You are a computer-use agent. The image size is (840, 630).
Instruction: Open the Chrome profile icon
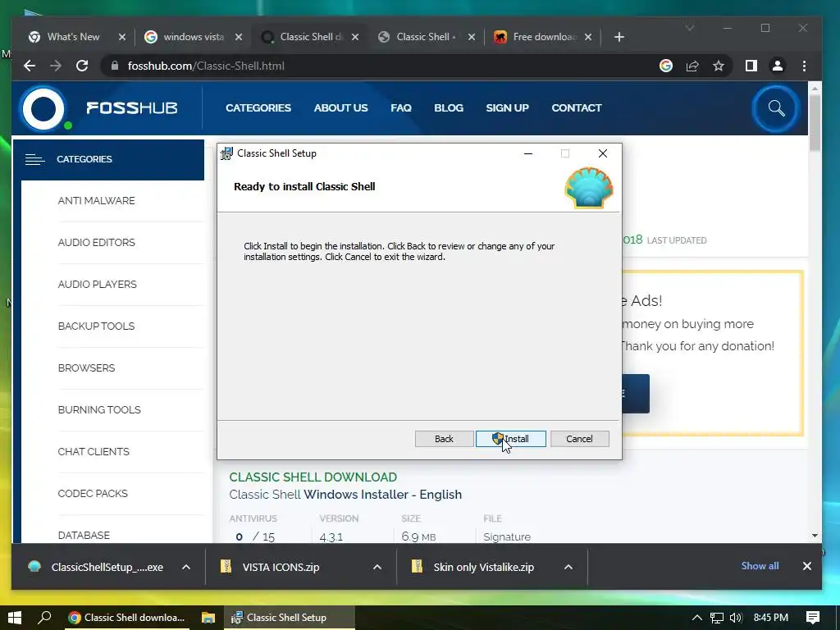(x=778, y=66)
